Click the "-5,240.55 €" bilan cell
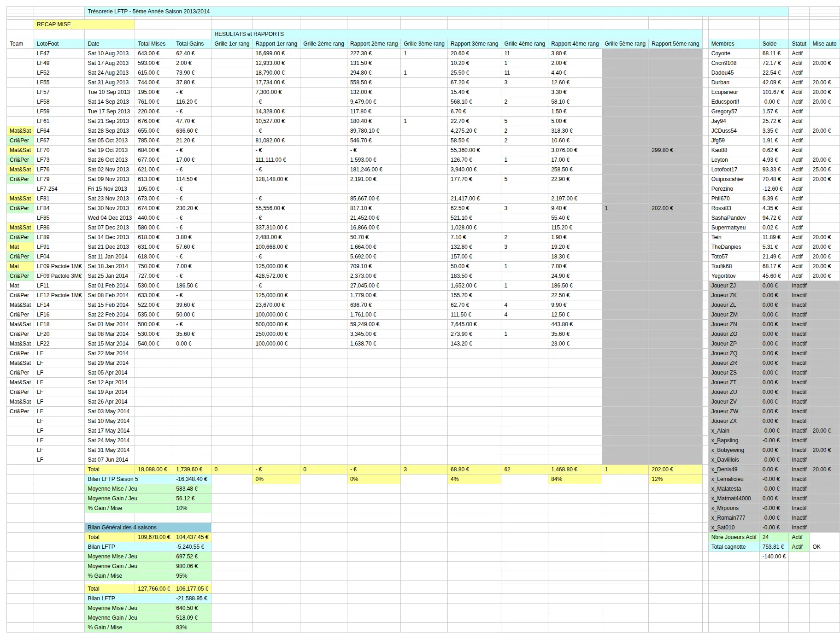This screenshot has width=840, height=639. tap(192, 547)
